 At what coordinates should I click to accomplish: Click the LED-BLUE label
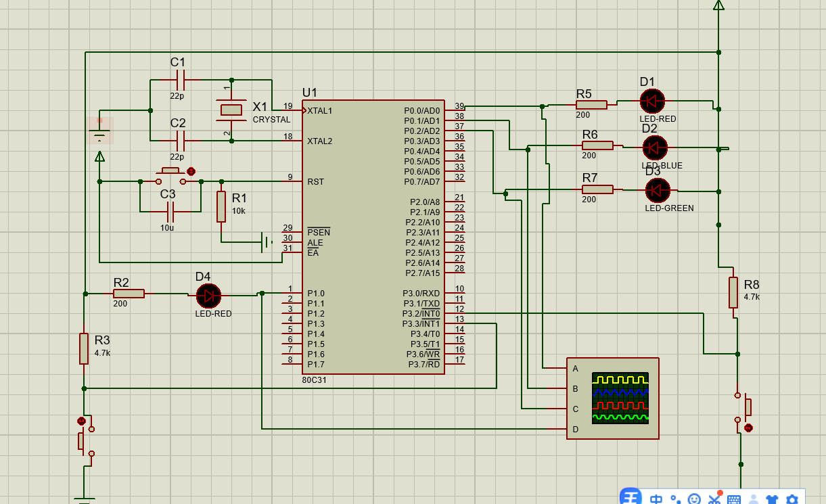tap(662, 166)
